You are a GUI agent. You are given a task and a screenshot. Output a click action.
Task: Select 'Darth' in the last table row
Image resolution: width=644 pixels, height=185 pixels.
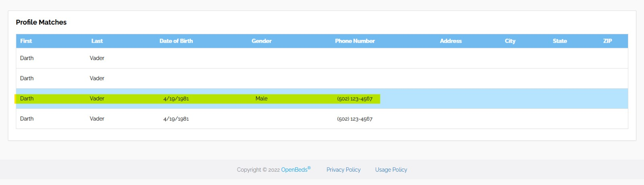[27, 118]
